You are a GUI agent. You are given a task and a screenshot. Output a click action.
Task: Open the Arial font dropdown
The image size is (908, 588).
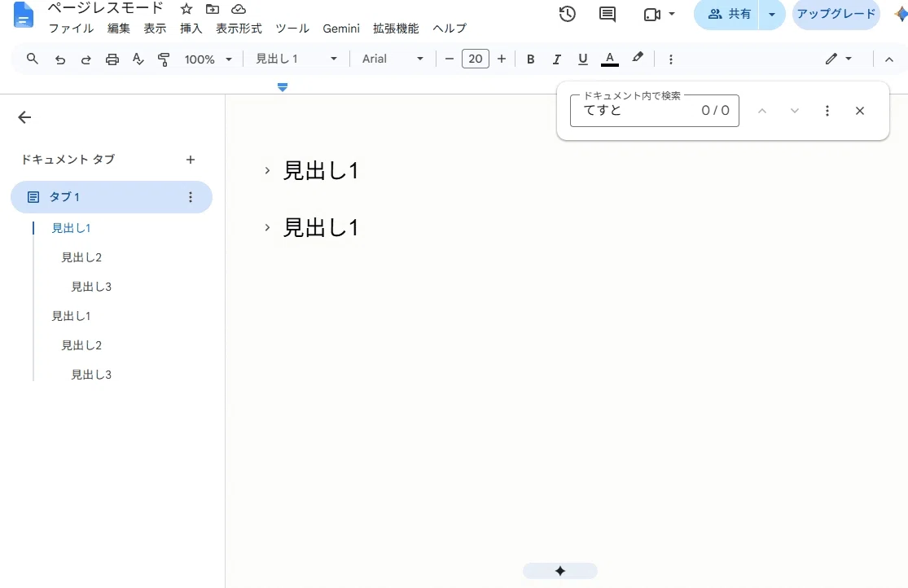tap(393, 59)
